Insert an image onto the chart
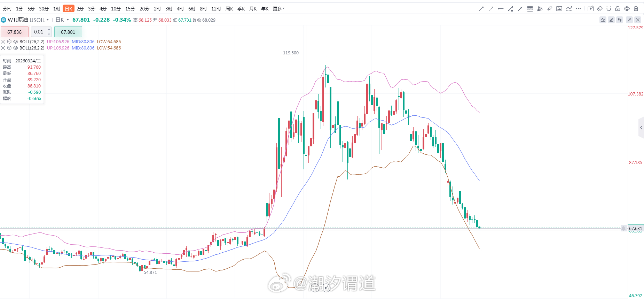This screenshot has width=644, height=299. pyautogui.click(x=559, y=9)
